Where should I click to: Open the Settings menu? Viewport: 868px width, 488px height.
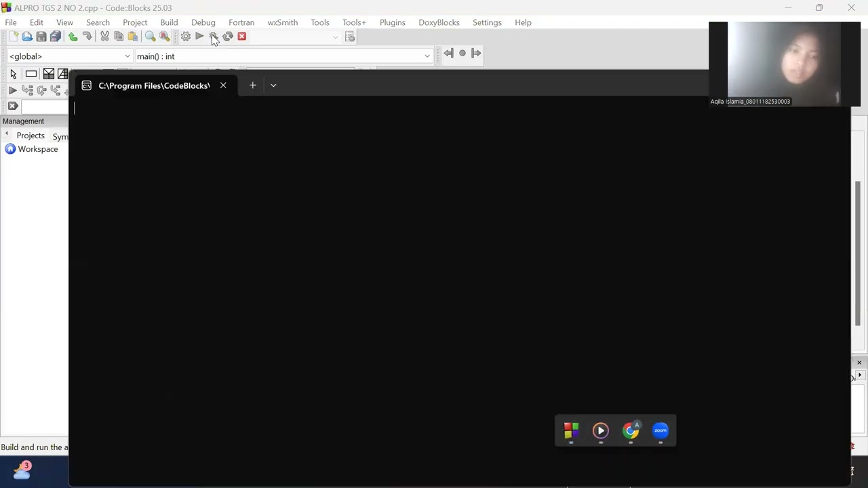tap(487, 22)
